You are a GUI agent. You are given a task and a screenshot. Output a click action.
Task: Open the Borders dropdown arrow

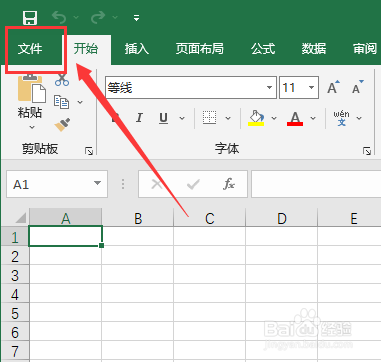click(228, 118)
